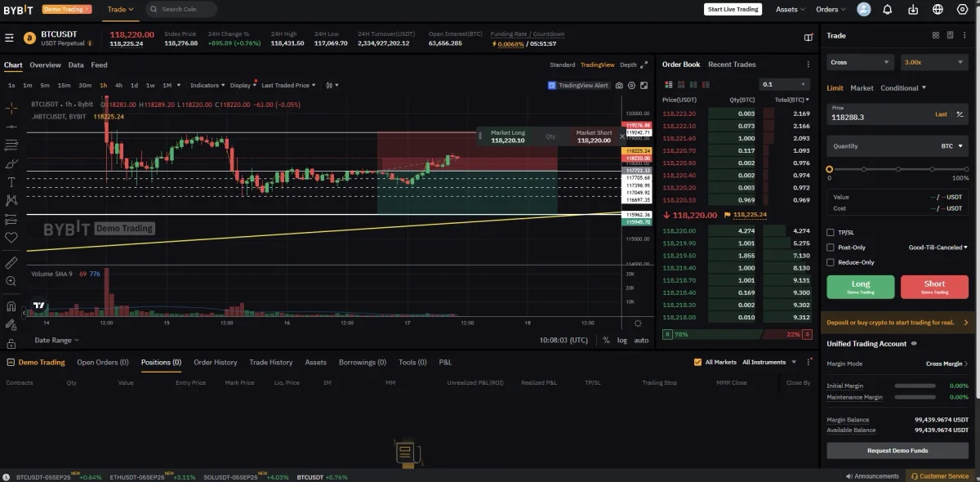980x482 pixels.
Task: Open the ruler measure tool
Action: pos(11,262)
